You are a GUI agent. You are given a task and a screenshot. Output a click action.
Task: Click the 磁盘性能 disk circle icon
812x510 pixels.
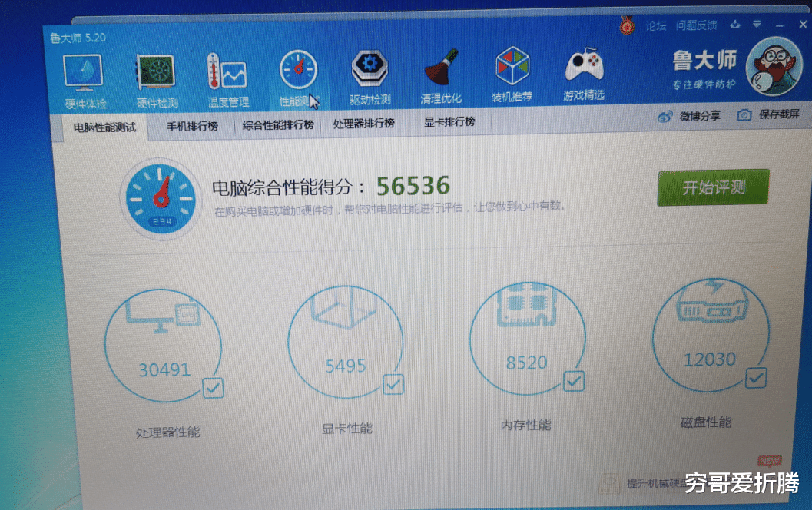[711, 335]
